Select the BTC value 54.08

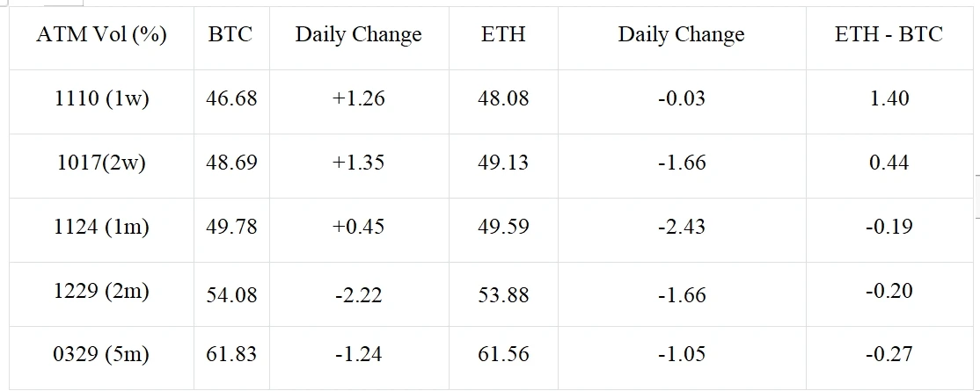(x=231, y=294)
